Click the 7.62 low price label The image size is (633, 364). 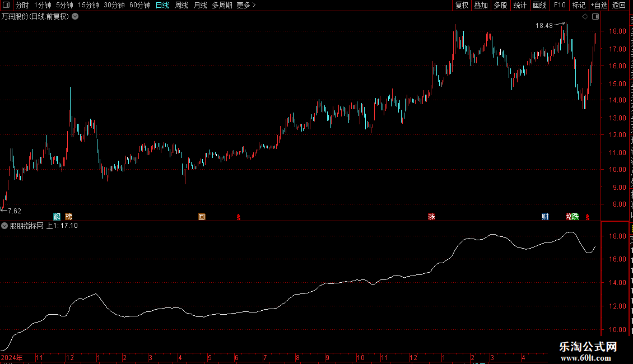(x=14, y=211)
